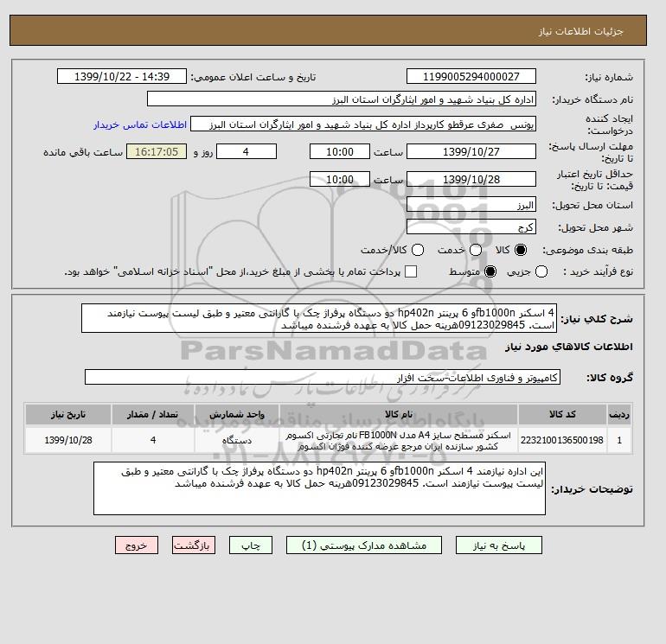The width and height of the screenshot is (666, 644).
Task: Click the FB1000N scanner name cell
Action: 399,440
